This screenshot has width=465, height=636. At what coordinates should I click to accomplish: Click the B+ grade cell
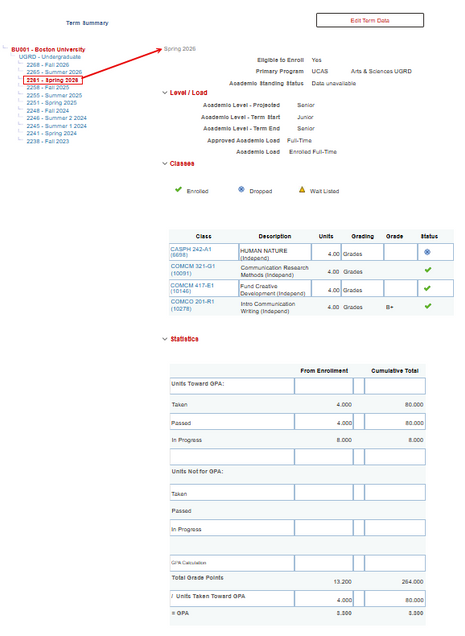[390, 307]
